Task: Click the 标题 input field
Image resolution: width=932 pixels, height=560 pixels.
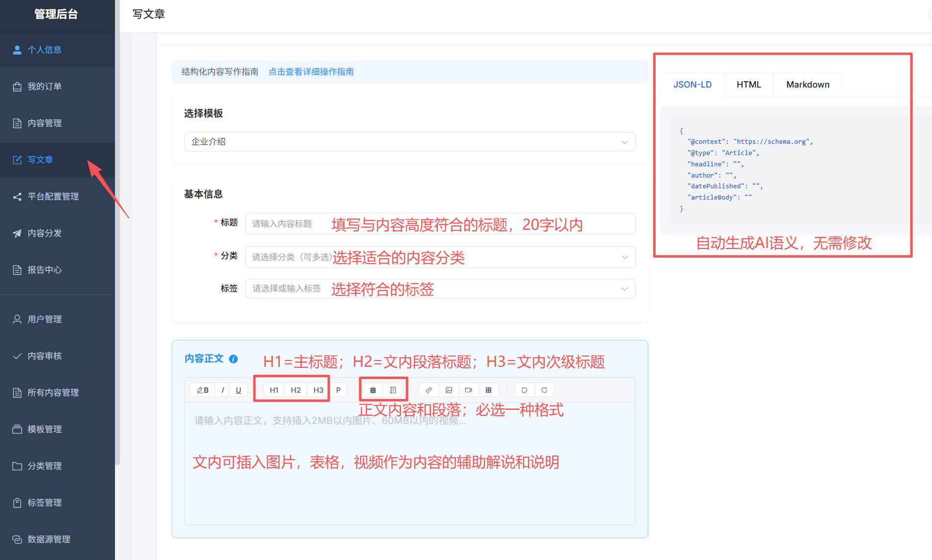Action: click(440, 224)
